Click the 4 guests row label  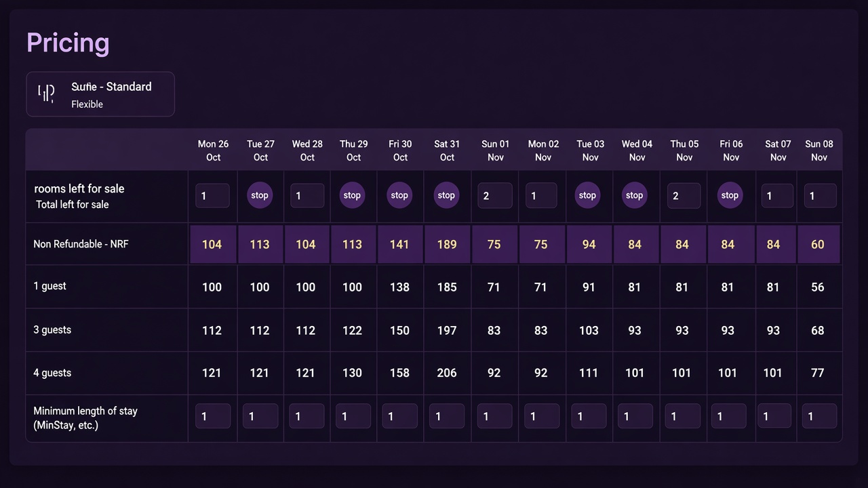(52, 373)
